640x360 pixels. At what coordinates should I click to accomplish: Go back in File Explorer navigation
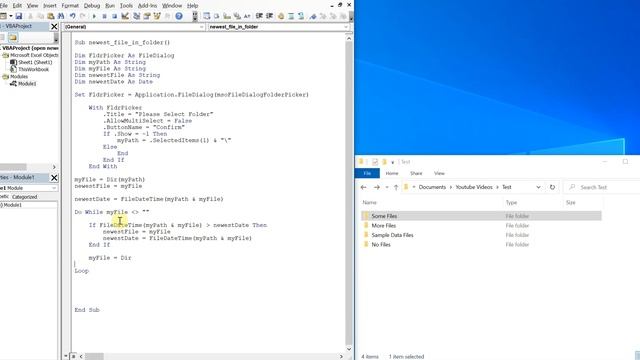tap(364, 187)
